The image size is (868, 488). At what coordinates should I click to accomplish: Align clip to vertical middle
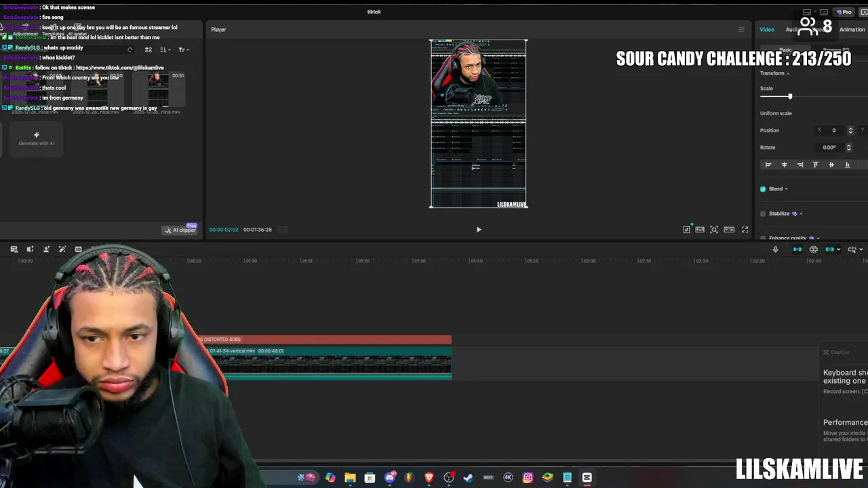[831, 165]
